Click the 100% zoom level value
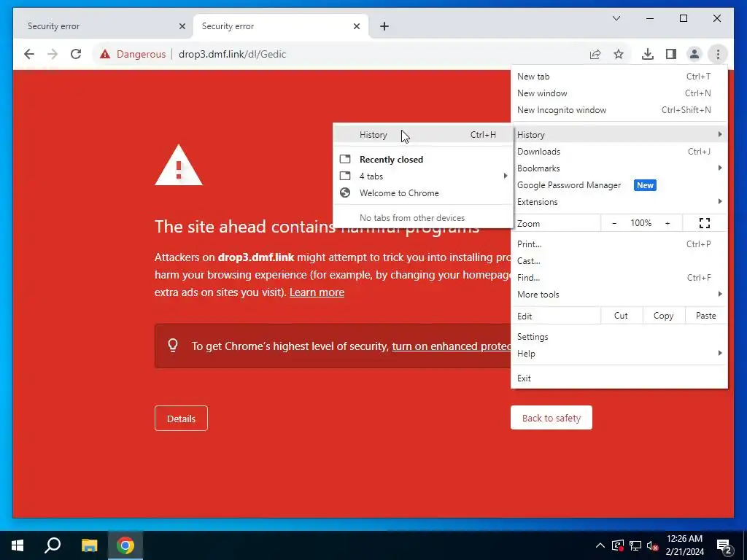This screenshot has height=560, width=747. pos(640,223)
